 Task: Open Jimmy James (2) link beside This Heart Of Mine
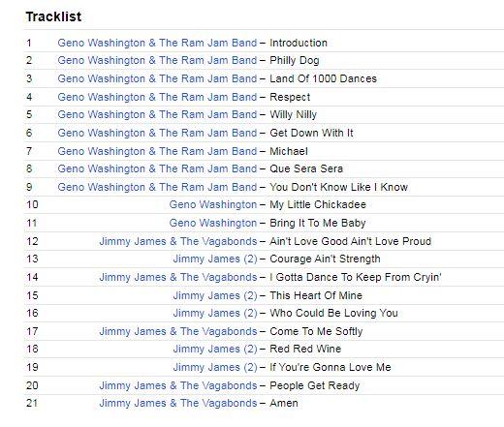215,295
